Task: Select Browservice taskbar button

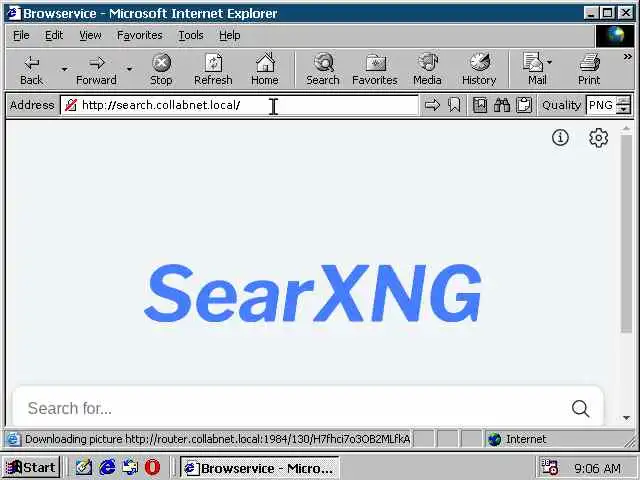Action: (x=260, y=468)
